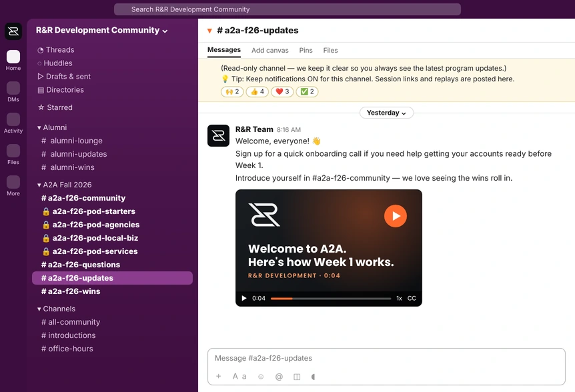The height and width of the screenshot is (392, 575).
Task: Open the emoji picker in composer
Action: pos(261,377)
